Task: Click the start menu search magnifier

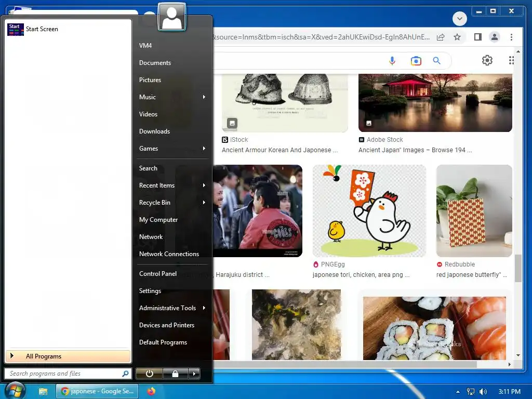Action: pos(125,374)
